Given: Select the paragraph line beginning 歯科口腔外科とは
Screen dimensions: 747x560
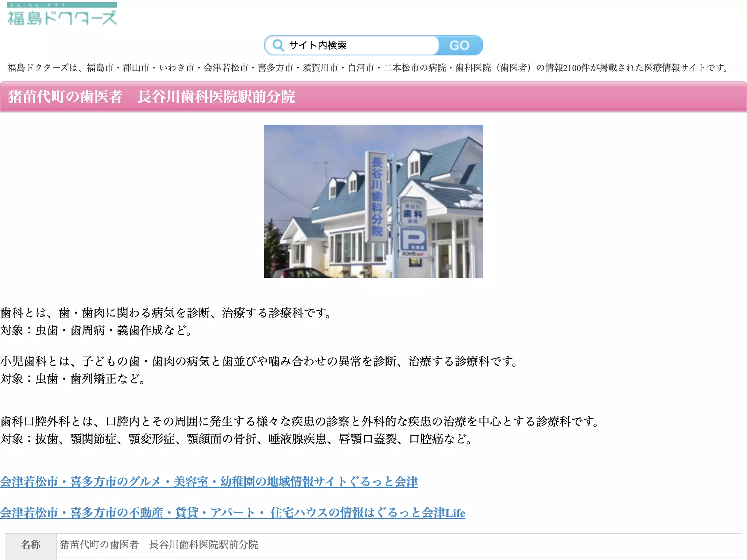Looking at the screenshot, I should 301,421.
